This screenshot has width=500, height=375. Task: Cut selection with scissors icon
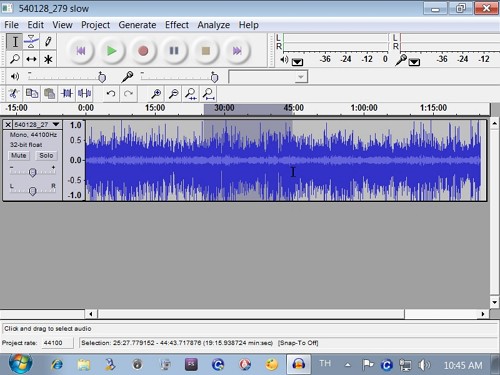click(14, 94)
